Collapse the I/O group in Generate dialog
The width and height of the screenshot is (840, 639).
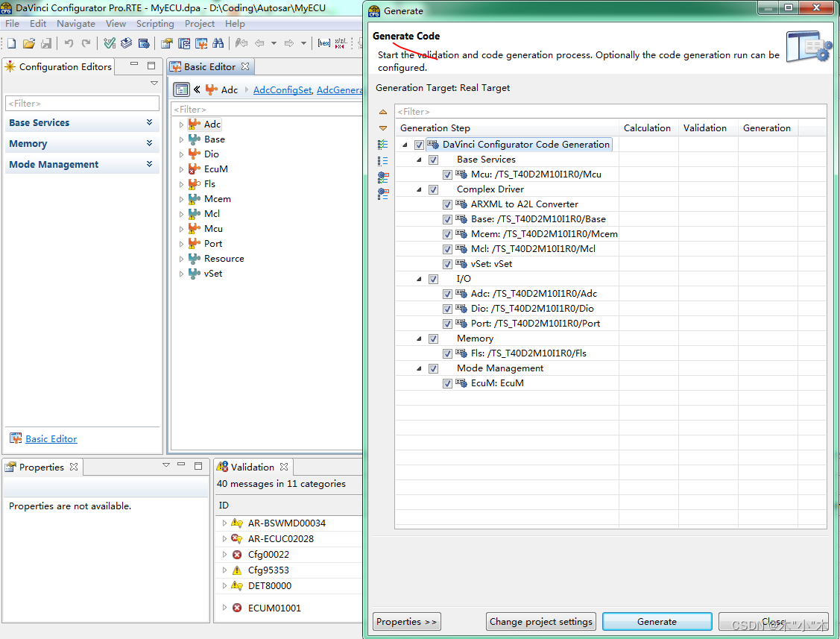point(419,280)
